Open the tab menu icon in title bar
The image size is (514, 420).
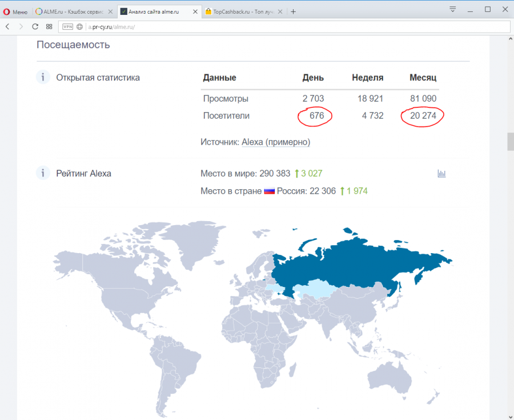click(x=453, y=10)
